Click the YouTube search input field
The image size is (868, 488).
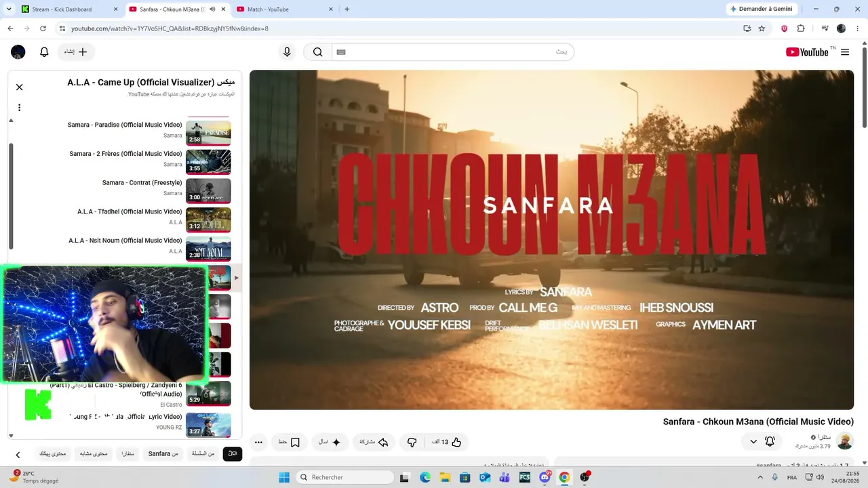(452, 52)
